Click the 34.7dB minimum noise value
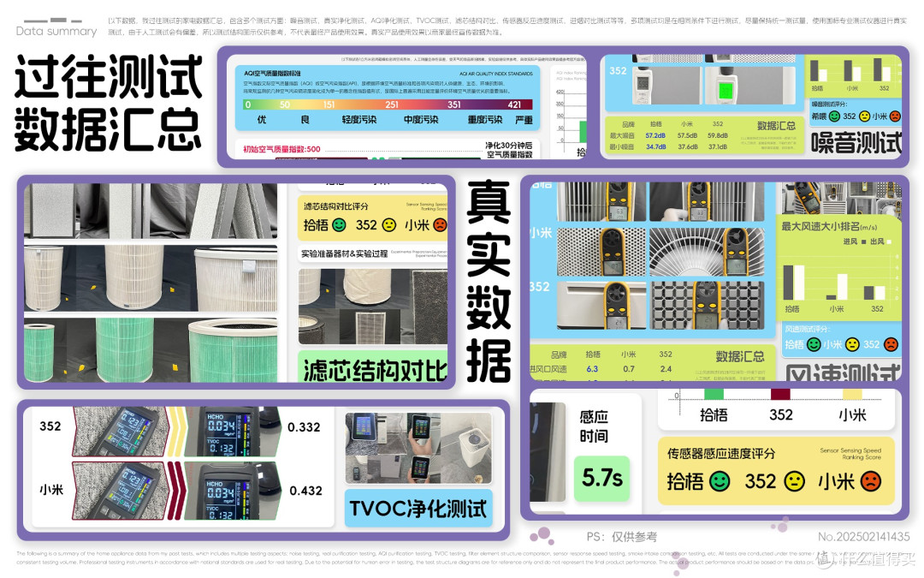The height and width of the screenshot is (578, 924). tap(655, 147)
